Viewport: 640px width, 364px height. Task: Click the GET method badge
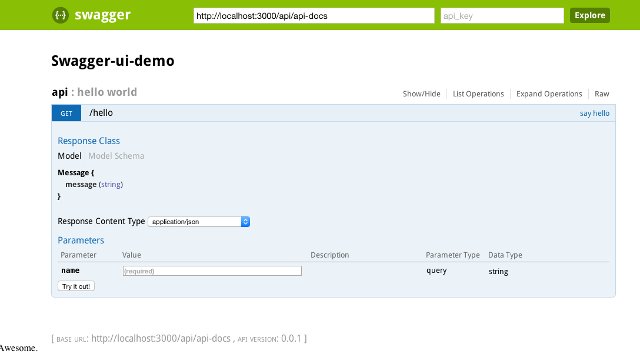(x=66, y=113)
